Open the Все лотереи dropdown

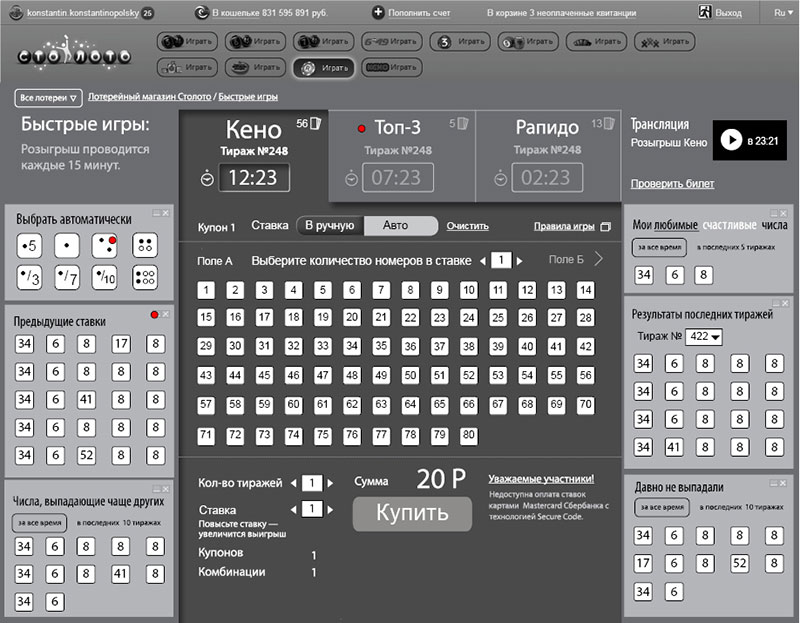[x=47, y=98]
